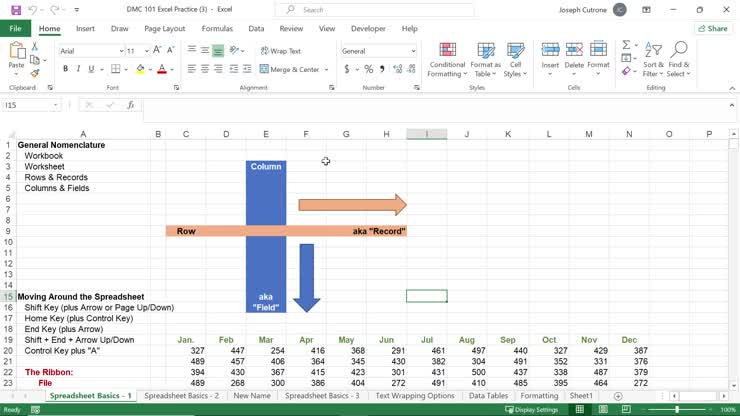Screen dimensions: 740x416
Task: Toggle center horizontal alignment
Action: coord(205,69)
